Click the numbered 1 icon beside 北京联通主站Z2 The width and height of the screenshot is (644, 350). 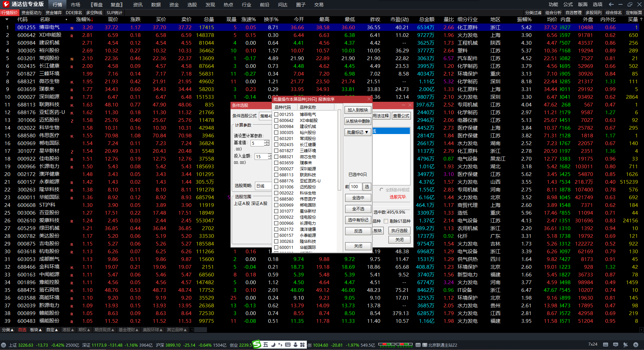[425, 345]
